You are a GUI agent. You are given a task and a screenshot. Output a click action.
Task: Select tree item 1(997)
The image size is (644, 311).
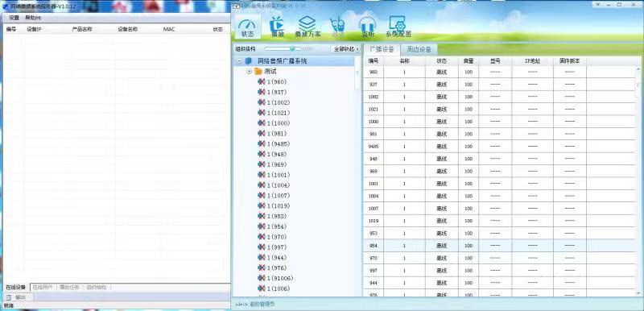click(x=277, y=247)
